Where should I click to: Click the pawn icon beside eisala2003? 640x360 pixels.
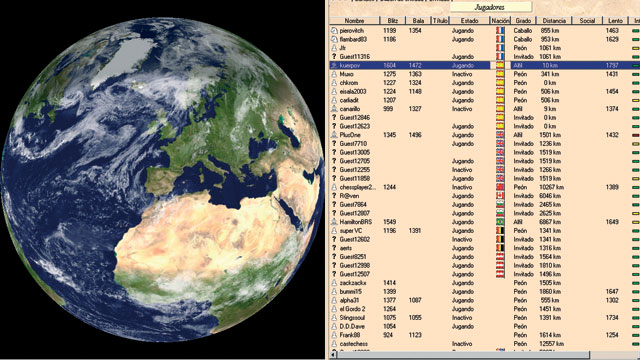pos(334,91)
